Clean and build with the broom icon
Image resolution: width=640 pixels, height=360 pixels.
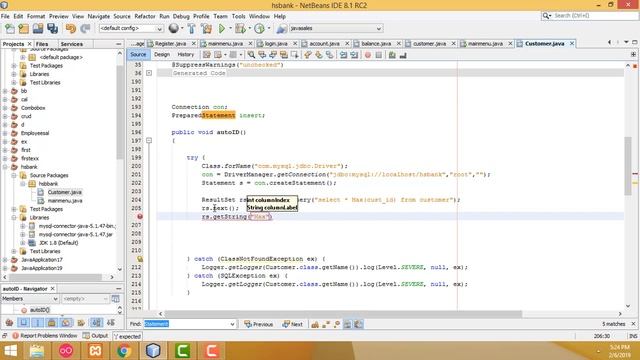(206, 29)
